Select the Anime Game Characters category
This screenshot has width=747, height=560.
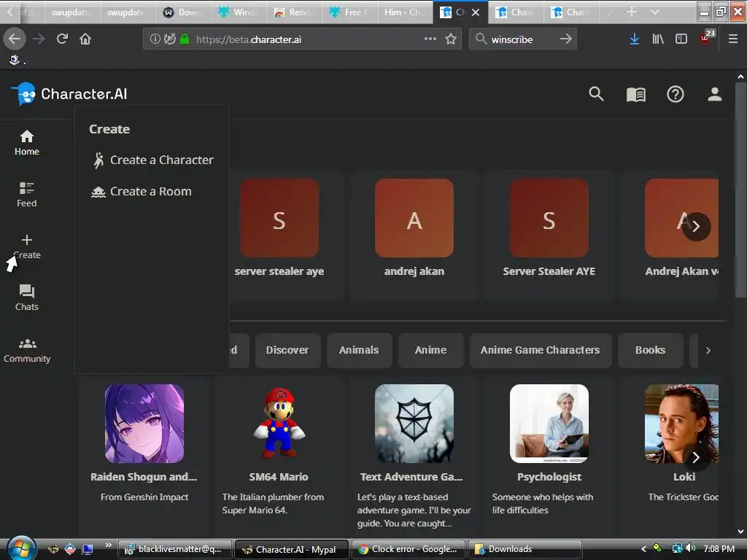(541, 350)
